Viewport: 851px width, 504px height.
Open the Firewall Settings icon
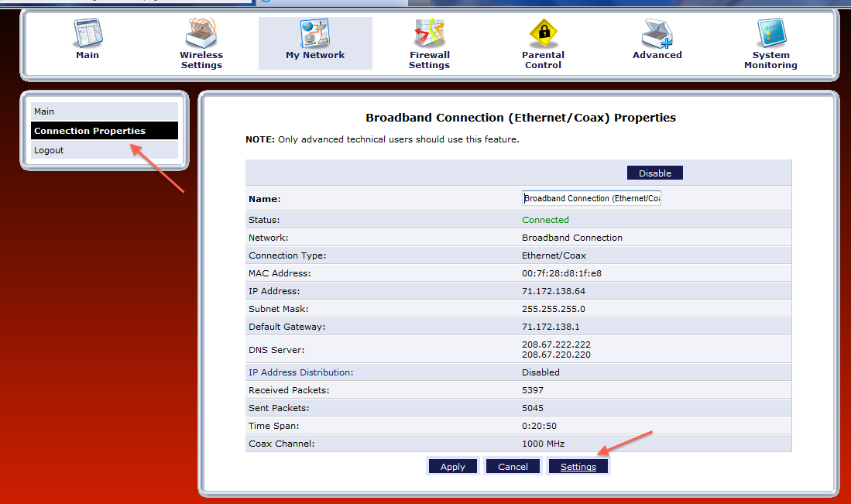point(429,33)
